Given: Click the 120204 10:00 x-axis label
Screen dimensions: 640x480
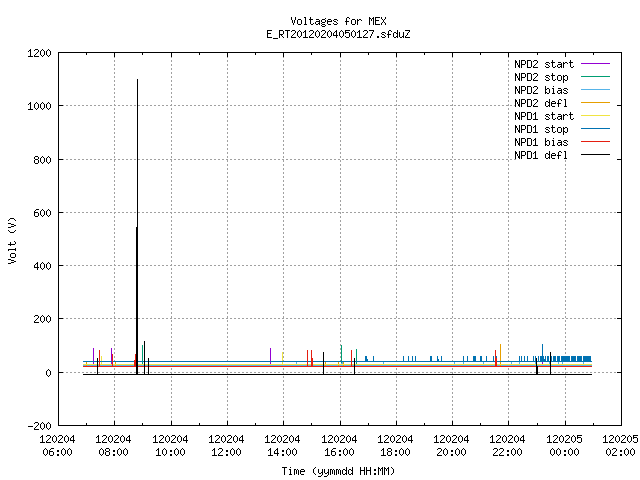Looking at the screenshot, I should point(170,446).
